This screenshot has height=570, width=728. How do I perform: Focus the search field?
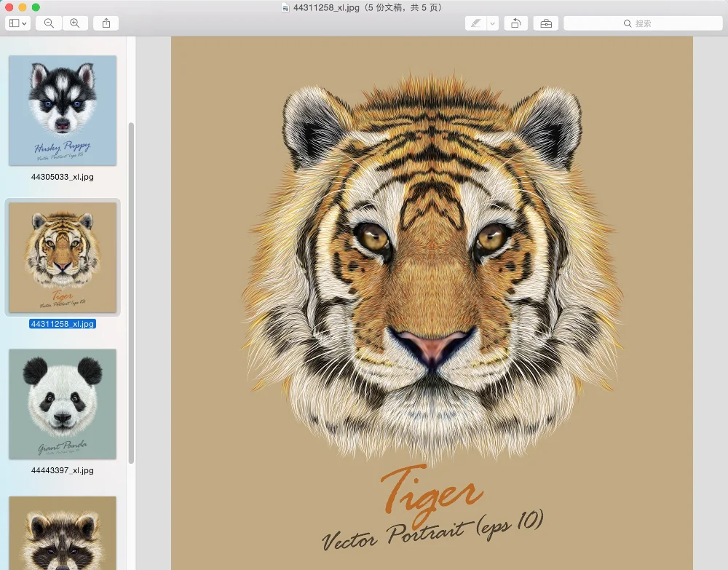click(x=643, y=23)
